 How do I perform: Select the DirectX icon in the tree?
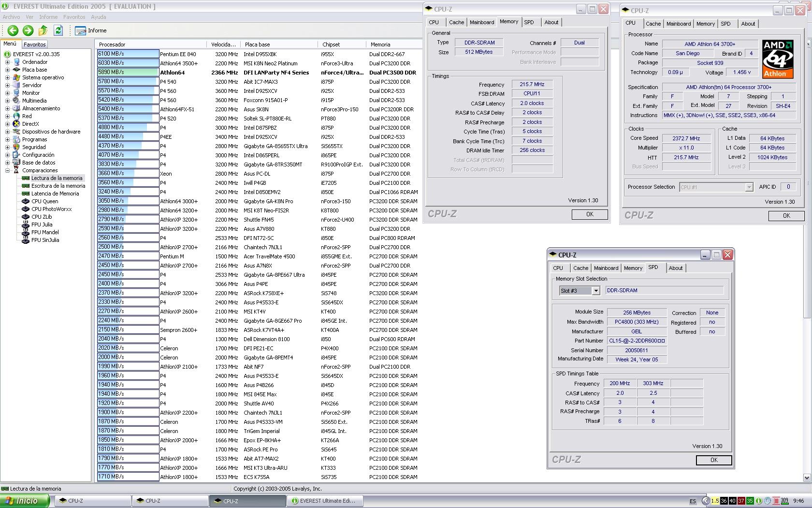16,124
